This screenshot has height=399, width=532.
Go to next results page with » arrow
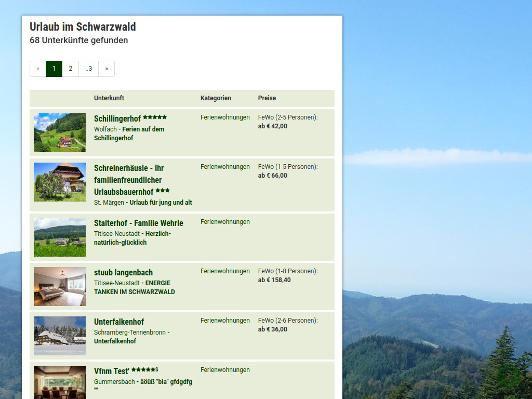tap(107, 69)
